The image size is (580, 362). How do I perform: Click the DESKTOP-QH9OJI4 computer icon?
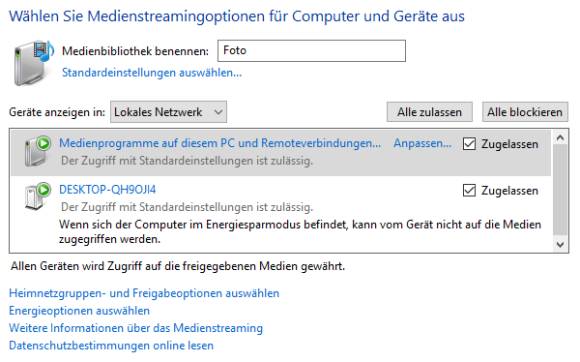click(37, 197)
